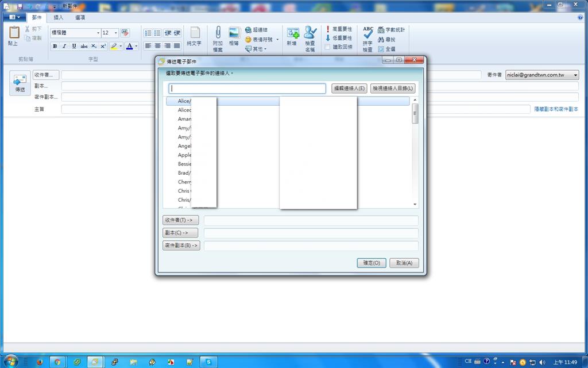This screenshot has height=368, width=588.
Task: Select the Bessie contact row
Action: [x=287, y=164]
